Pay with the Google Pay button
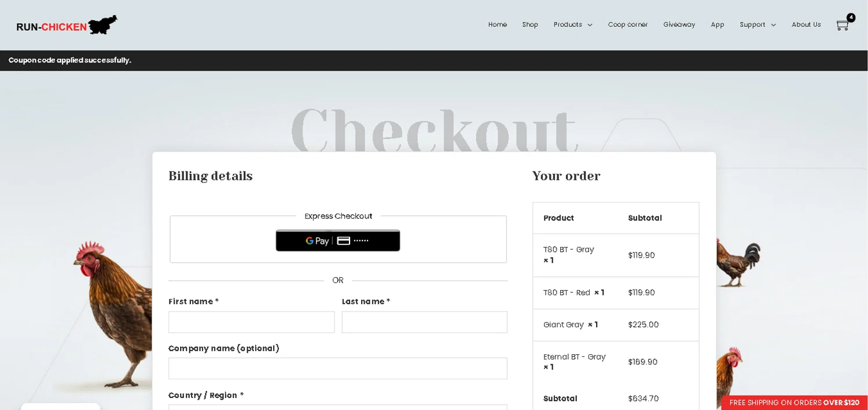868x410 pixels. [338, 241]
